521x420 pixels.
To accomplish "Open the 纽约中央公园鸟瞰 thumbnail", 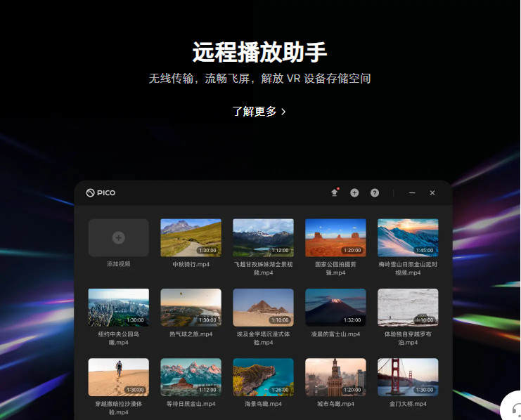I will [x=119, y=308].
